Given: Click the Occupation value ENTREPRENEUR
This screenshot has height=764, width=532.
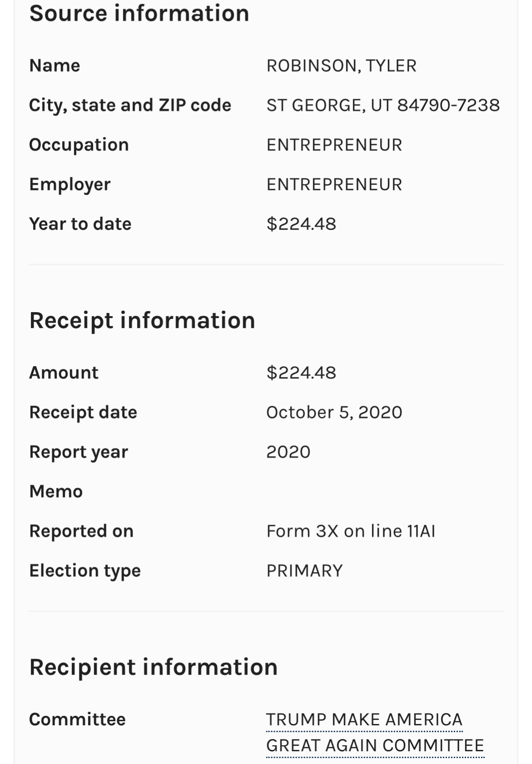Looking at the screenshot, I should coord(334,145).
